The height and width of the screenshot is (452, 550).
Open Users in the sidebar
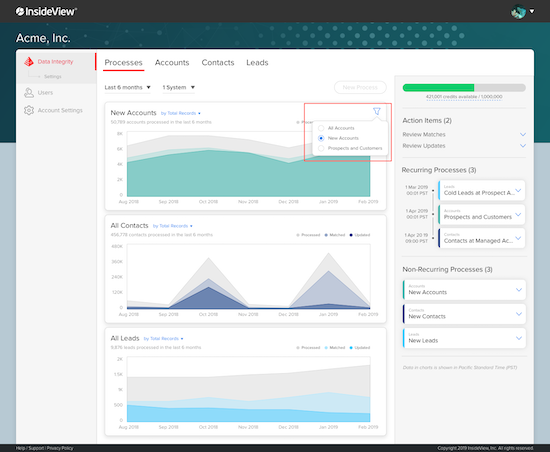click(x=45, y=93)
